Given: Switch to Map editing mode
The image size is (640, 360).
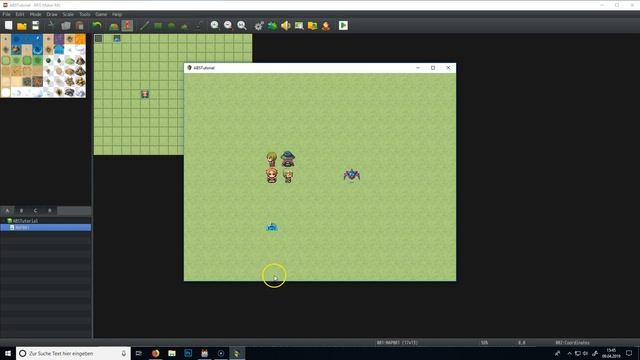Looking at the screenshot, I should (x=114, y=25).
